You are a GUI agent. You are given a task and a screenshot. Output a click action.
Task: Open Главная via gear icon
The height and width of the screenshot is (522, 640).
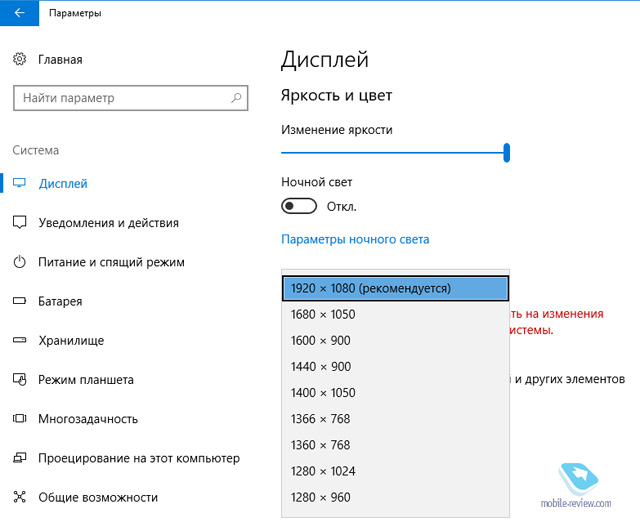19,59
